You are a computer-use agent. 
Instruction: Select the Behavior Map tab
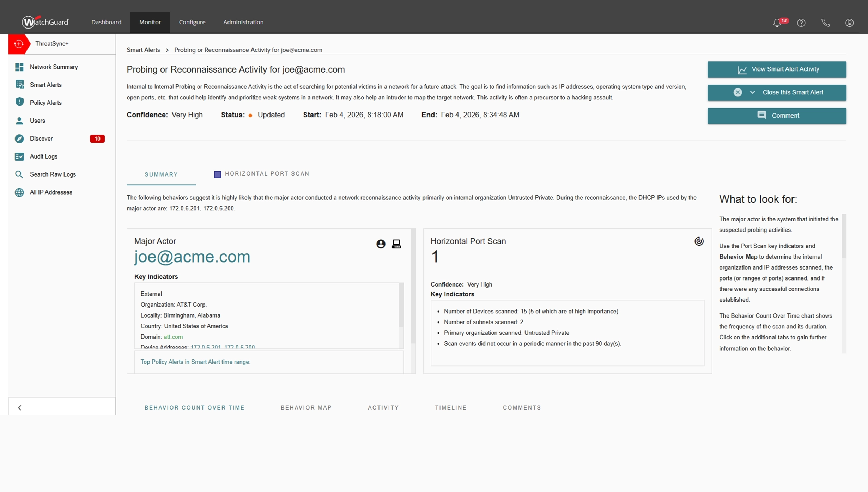306,408
